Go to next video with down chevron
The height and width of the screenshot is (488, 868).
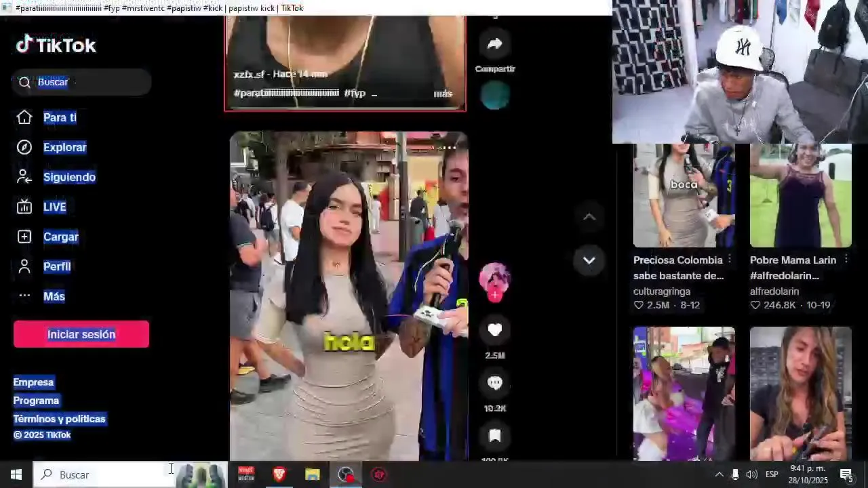click(589, 260)
